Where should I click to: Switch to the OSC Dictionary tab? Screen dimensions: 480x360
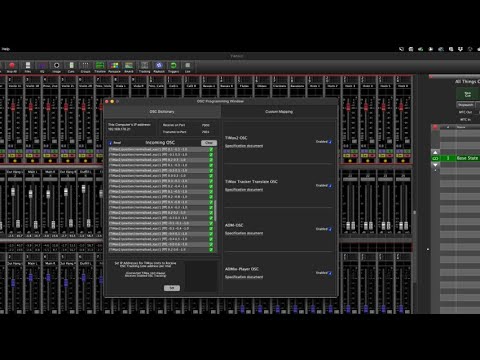coord(162,112)
